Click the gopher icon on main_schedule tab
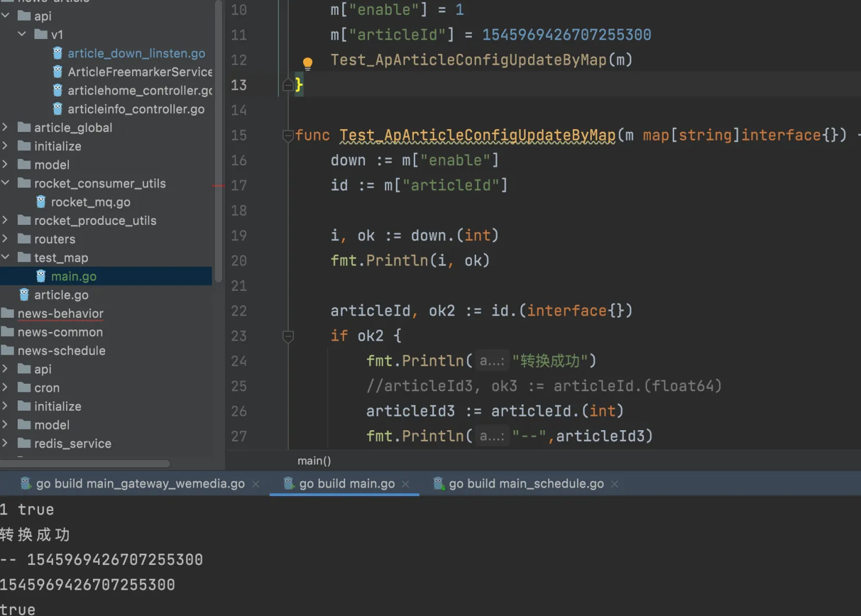Screen dimensions: 861x616 439,483
